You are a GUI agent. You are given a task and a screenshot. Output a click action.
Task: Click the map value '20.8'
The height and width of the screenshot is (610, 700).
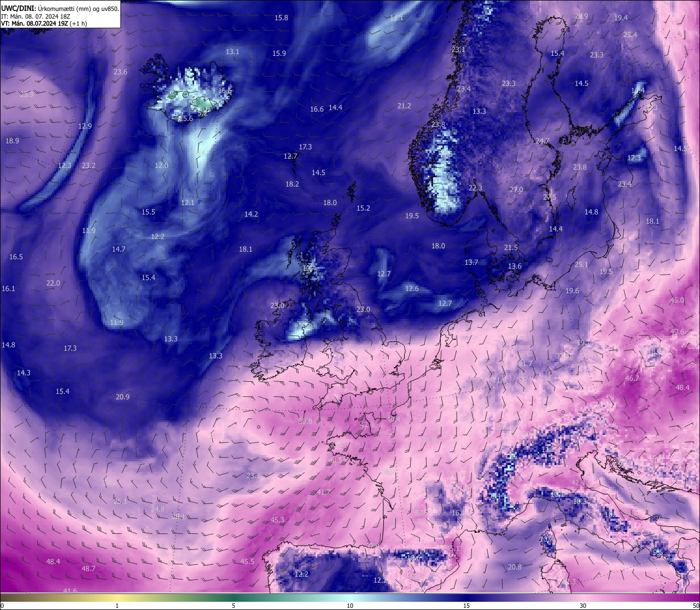click(x=515, y=567)
